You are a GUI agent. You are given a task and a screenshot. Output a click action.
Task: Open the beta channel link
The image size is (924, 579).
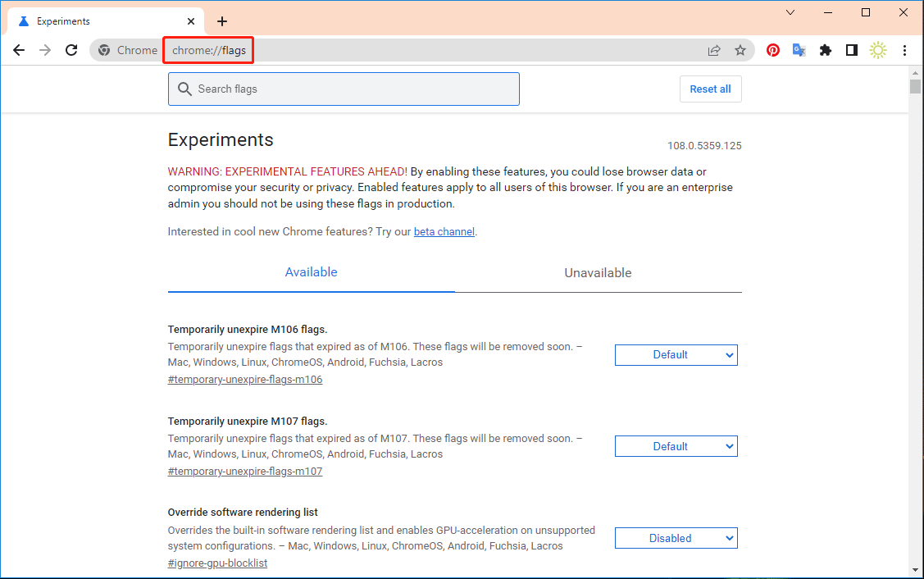pyautogui.click(x=444, y=232)
